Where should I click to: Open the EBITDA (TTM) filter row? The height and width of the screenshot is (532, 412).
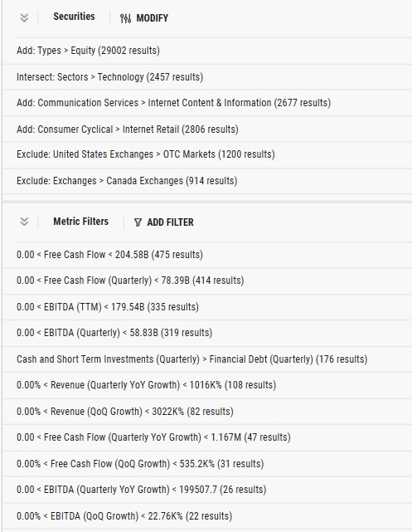click(207, 307)
